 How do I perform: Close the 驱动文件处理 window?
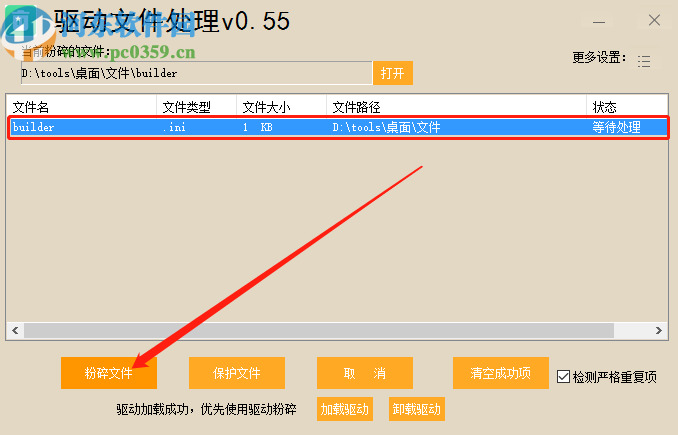pos(654,20)
